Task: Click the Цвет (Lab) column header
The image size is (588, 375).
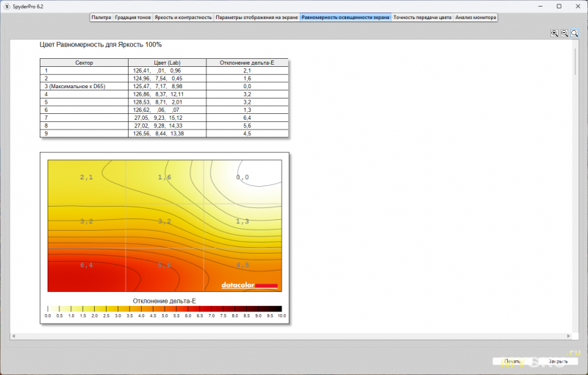Action: click(x=167, y=63)
